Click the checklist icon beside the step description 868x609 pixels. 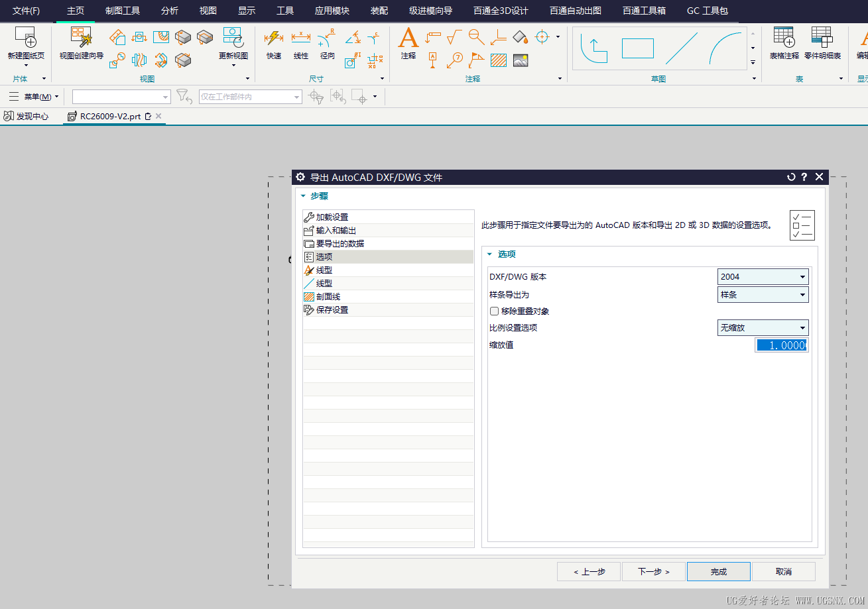802,225
